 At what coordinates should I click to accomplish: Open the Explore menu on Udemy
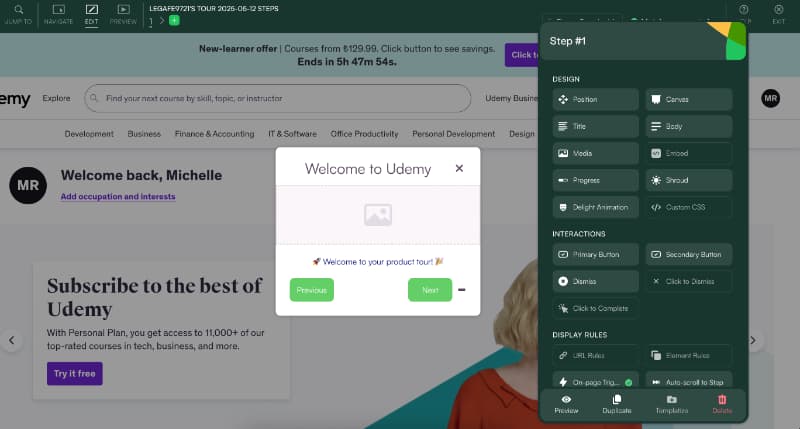[x=57, y=98]
